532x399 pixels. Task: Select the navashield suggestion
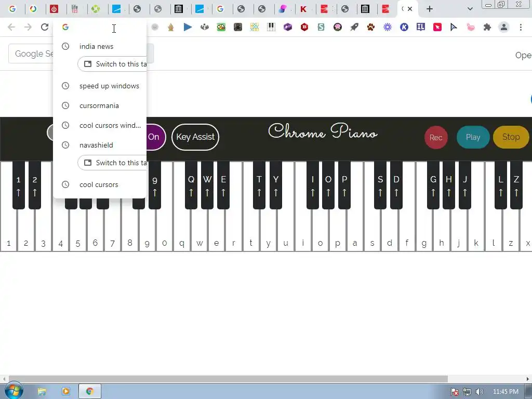[100, 145]
